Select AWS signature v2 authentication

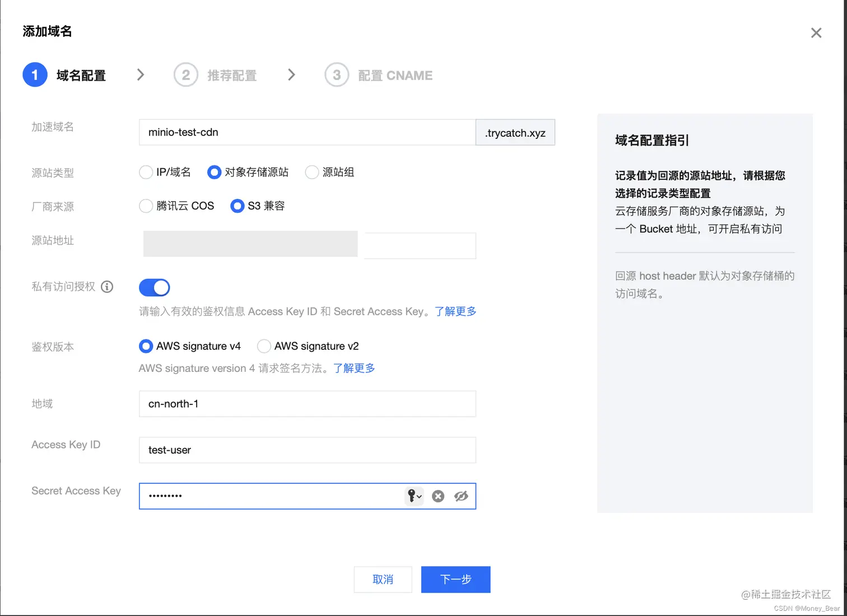pos(263,346)
